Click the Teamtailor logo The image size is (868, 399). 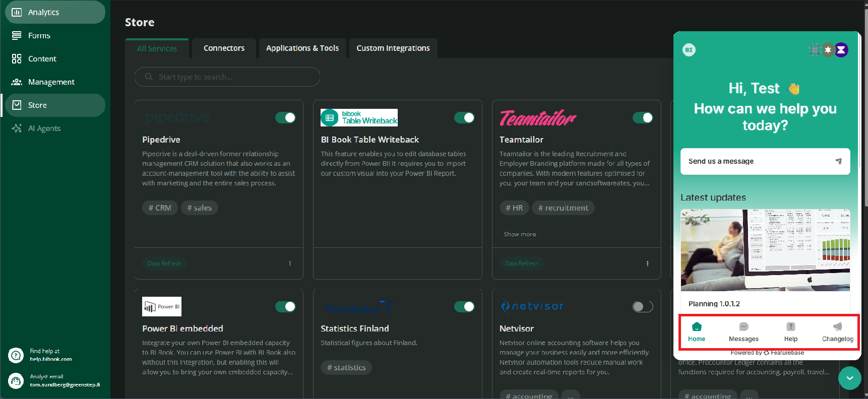coord(538,118)
